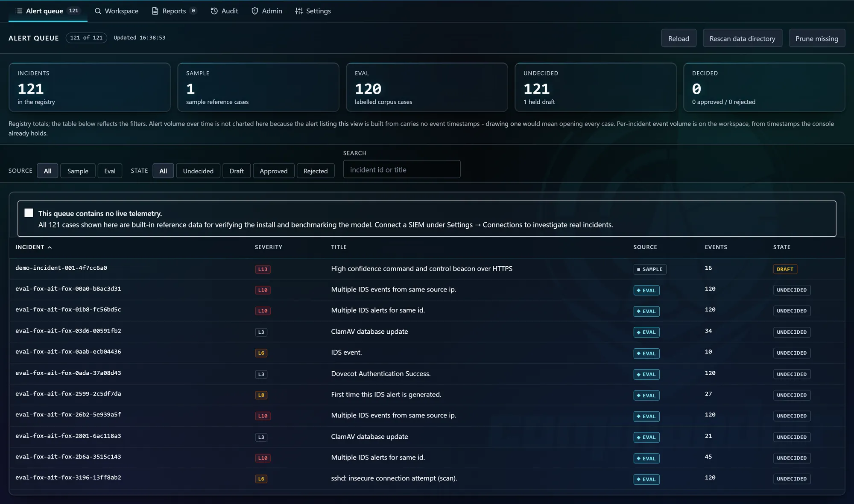Open the Reports tab
The width and height of the screenshot is (854, 504).
(174, 11)
